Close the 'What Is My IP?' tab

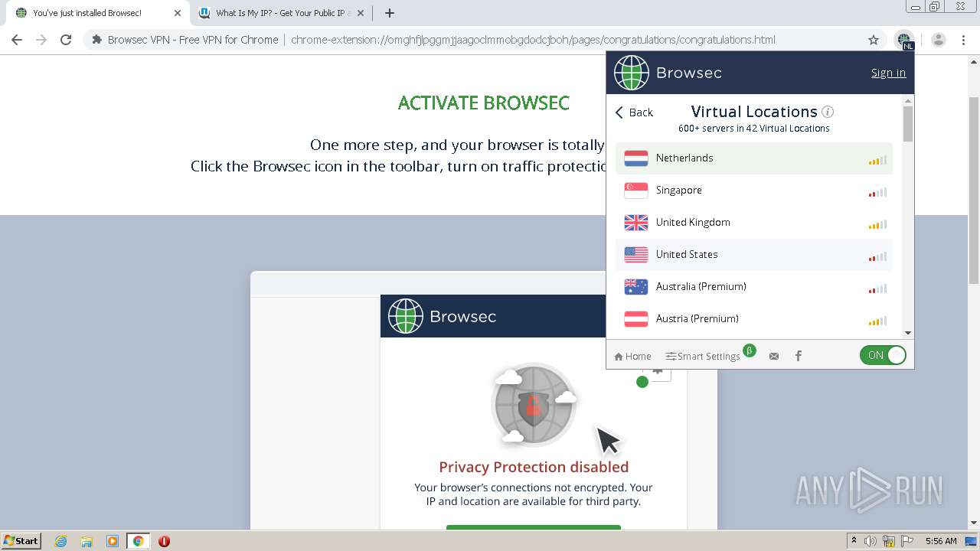pos(361,13)
